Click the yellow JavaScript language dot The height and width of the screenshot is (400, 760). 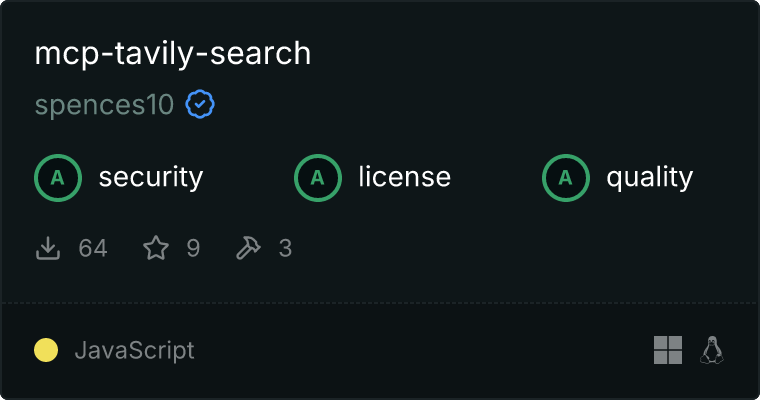point(46,350)
